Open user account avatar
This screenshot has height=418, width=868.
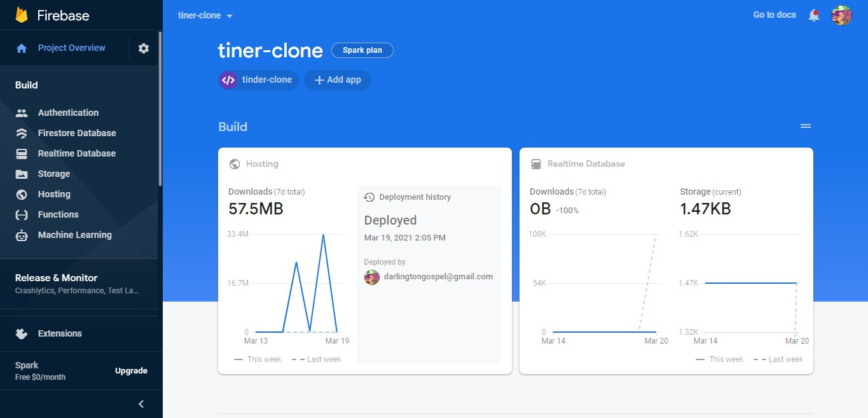(x=842, y=15)
